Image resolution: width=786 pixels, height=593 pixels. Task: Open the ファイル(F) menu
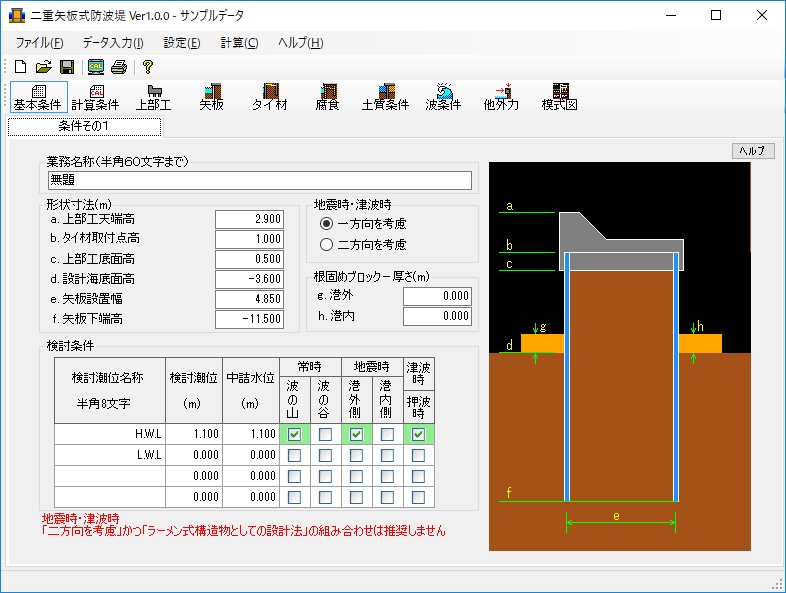(39, 43)
